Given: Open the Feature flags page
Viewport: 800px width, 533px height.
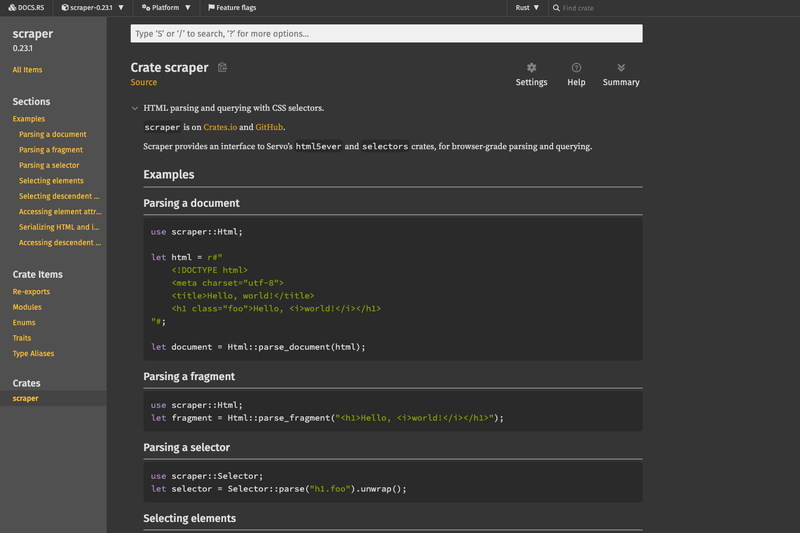Looking at the screenshot, I should click(232, 8).
